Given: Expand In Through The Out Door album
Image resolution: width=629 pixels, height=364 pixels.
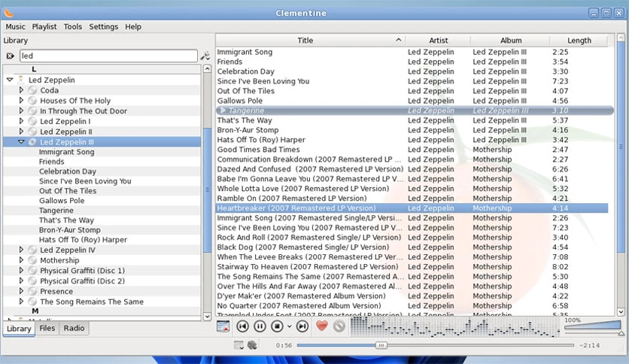Looking at the screenshot, I should (x=21, y=111).
